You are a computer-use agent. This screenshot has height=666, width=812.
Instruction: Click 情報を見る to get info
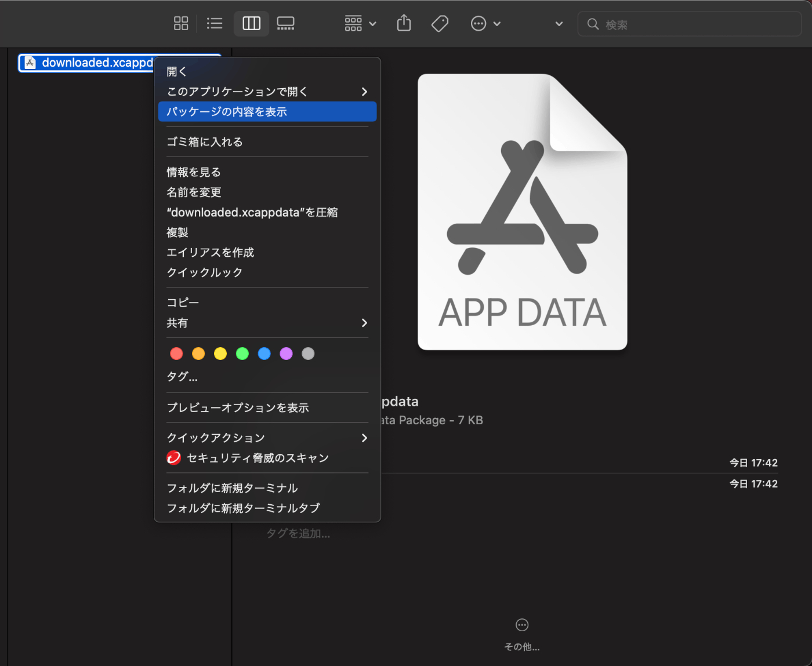click(x=194, y=172)
